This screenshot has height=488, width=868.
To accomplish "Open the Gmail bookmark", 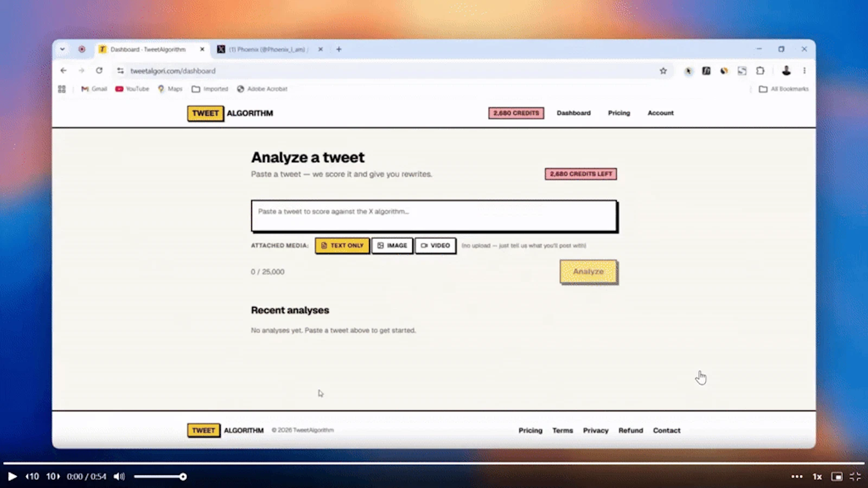I will [94, 89].
